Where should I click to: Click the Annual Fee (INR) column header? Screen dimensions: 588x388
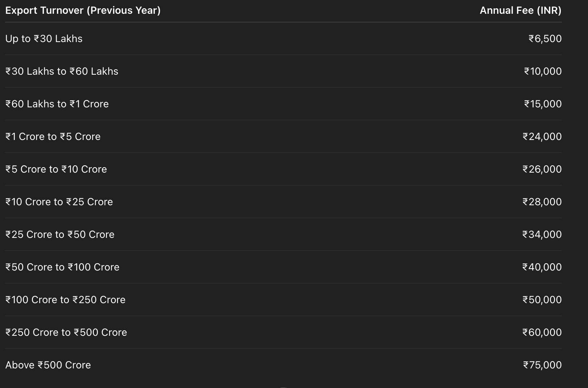[x=520, y=11]
